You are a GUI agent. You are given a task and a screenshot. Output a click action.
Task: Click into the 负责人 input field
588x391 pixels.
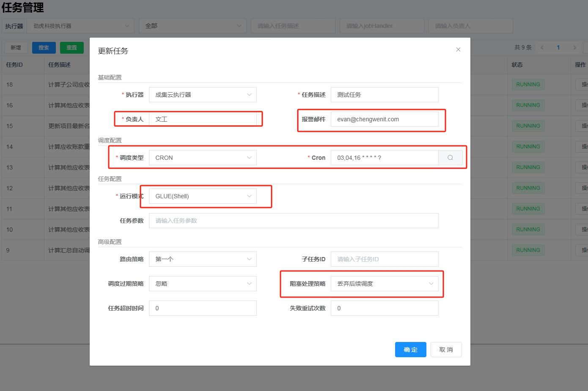203,119
